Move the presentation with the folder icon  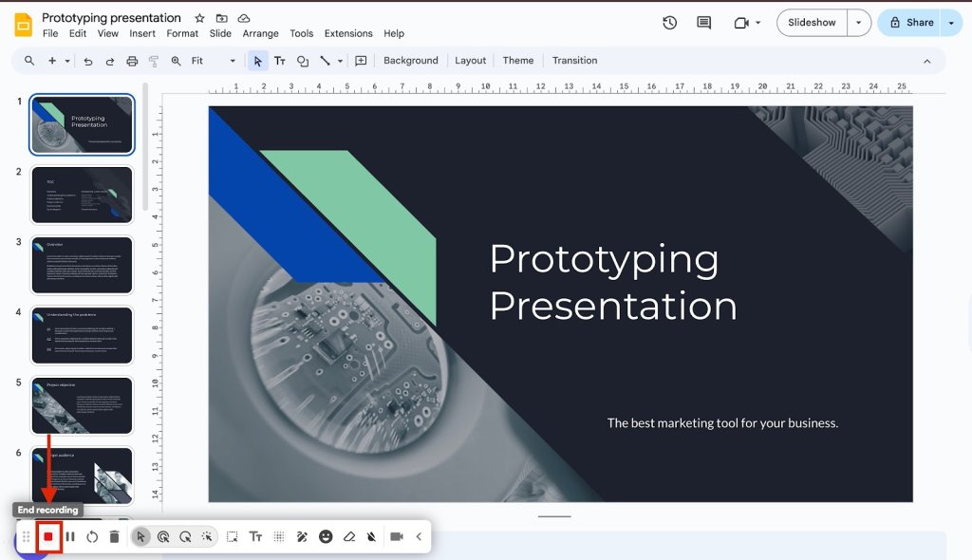[x=221, y=18]
